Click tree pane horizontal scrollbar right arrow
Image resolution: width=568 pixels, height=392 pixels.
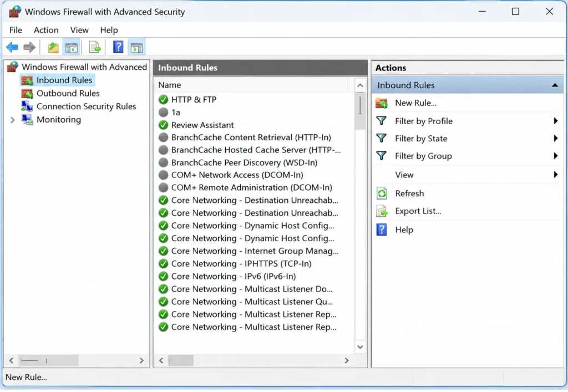point(141,360)
